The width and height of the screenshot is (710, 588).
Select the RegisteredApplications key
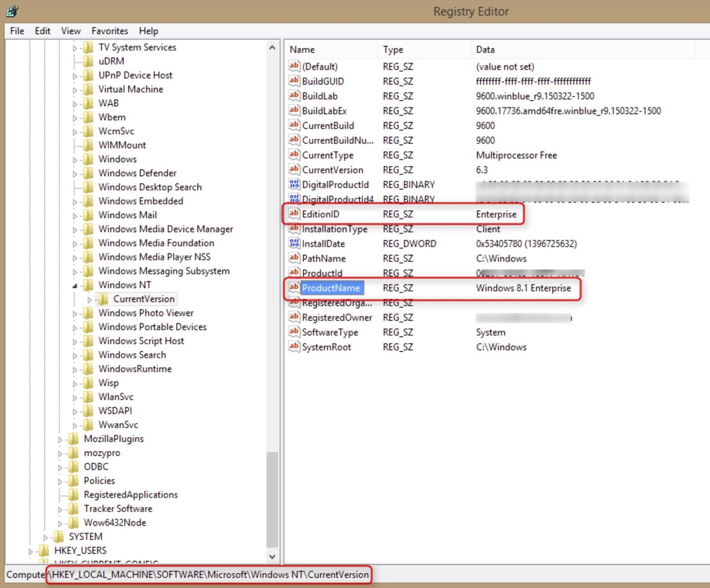coord(131,495)
